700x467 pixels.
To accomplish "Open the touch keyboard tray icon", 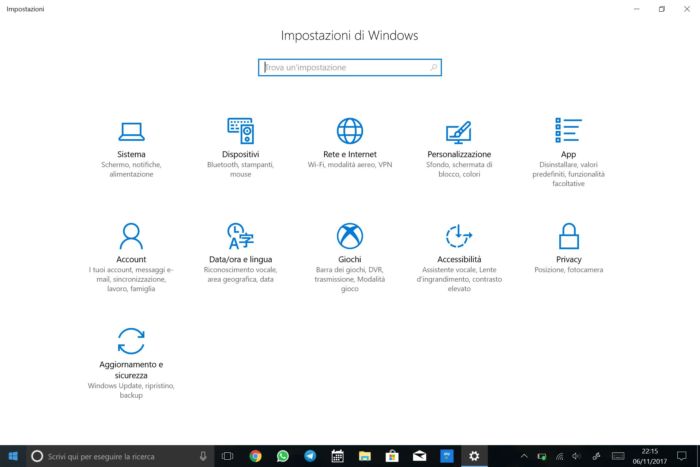I will coord(618,456).
